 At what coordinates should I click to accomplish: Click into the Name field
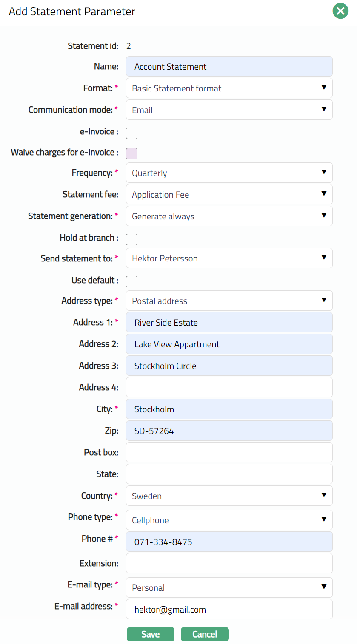click(229, 67)
